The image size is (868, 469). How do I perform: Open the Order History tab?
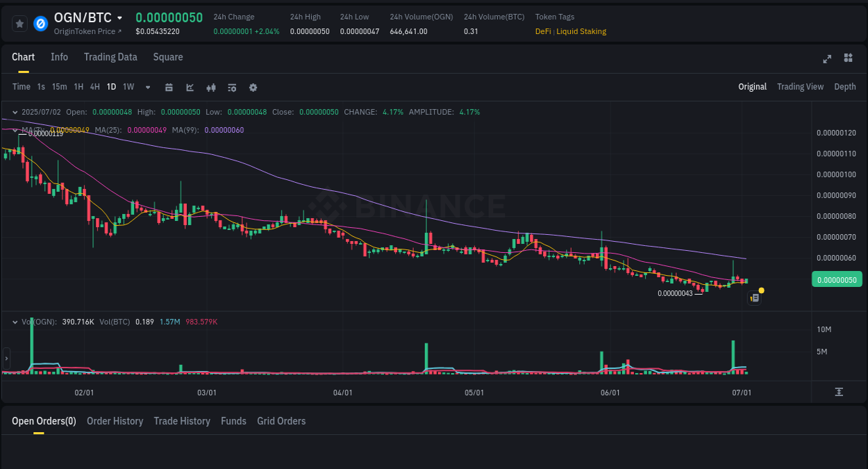pyautogui.click(x=115, y=421)
